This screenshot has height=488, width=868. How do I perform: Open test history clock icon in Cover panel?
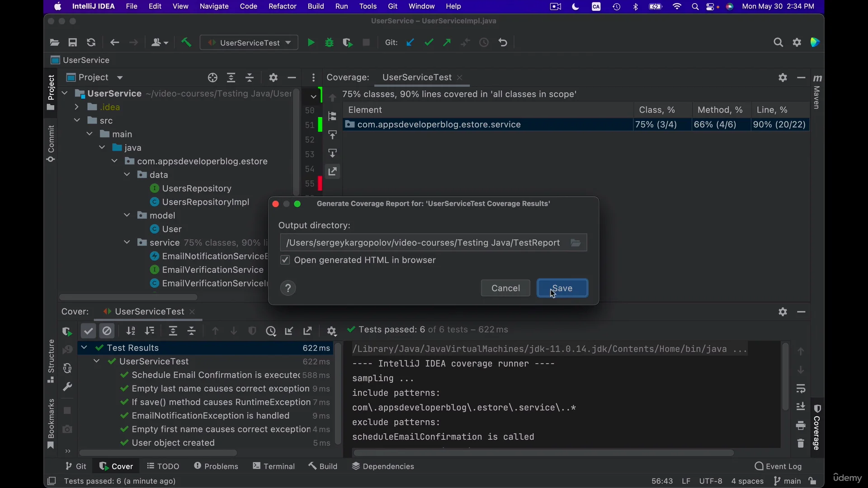pyautogui.click(x=271, y=331)
